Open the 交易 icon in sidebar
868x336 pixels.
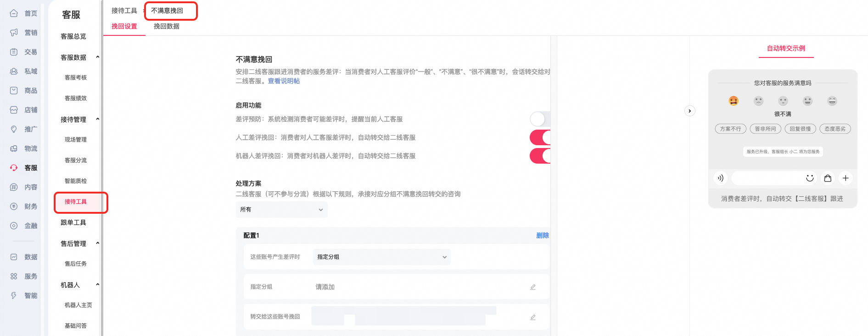[x=14, y=52]
